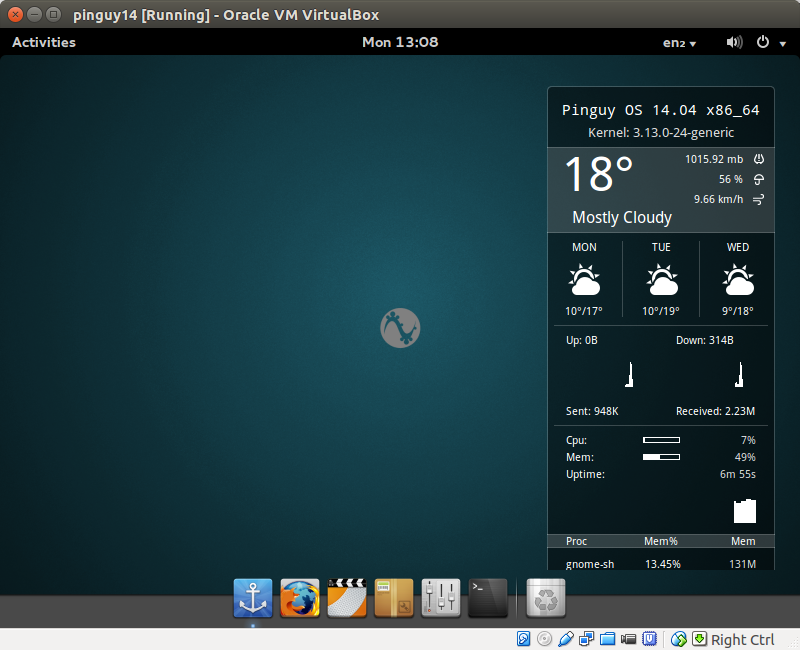The image size is (800, 650).
Task: Expand the system menu arrow
Action: tap(783, 44)
